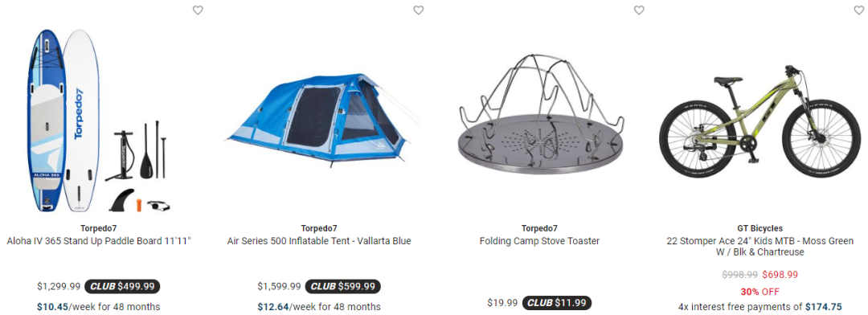Click 4x interest free payments of $174.75
This screenshot has width=868, height=315.
click(760, 307)
